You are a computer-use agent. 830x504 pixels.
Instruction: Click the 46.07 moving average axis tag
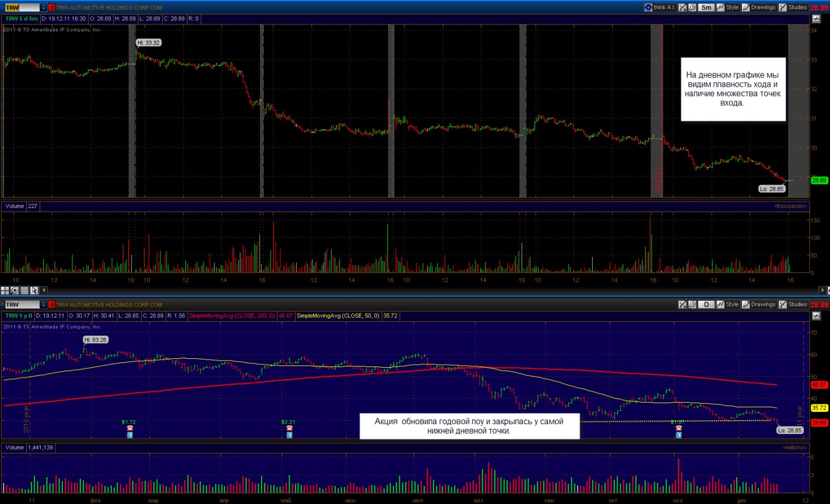(x=819, y=385)
